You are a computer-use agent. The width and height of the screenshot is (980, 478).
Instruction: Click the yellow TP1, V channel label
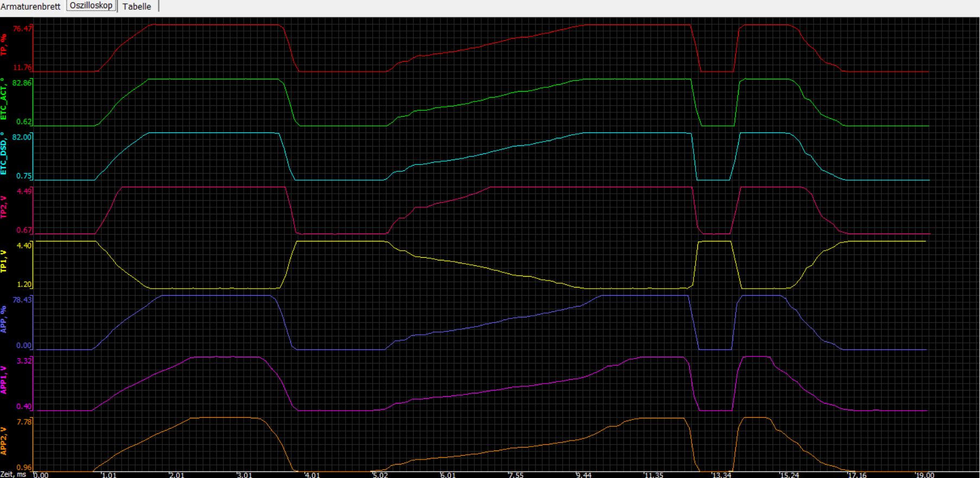click(x=4, y=261)
